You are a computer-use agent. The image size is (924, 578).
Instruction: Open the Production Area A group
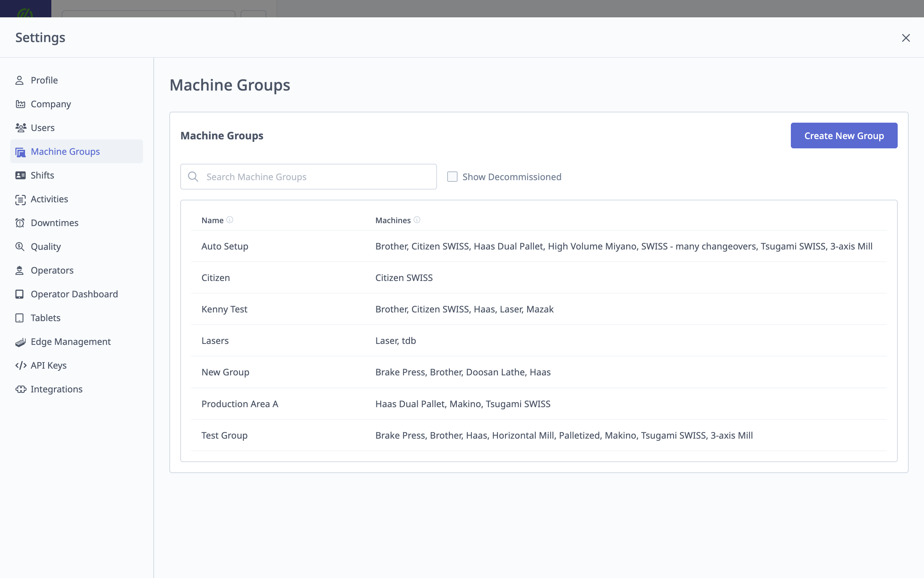pos(539,404)
